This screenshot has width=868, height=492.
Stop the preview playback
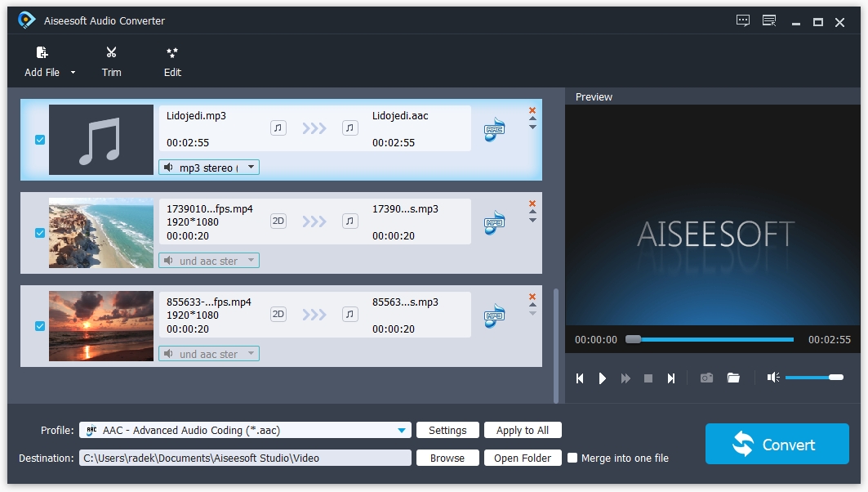(648, 378)
